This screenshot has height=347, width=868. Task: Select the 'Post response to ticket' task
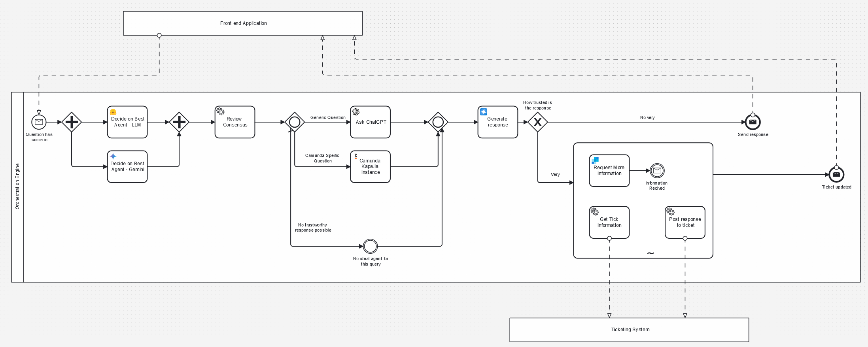pyautogui.click(x=685, y=223)
